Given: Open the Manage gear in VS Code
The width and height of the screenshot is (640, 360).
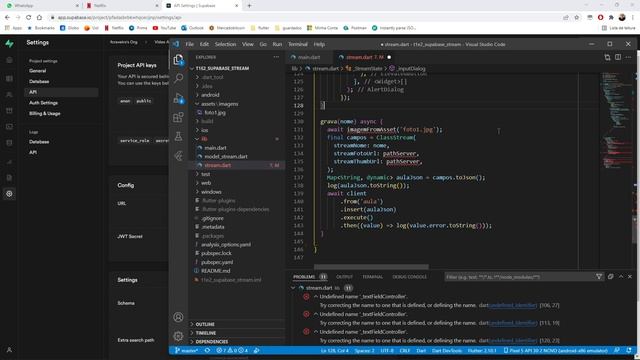Looking at the screenshot, I should (x=178, y=336).
